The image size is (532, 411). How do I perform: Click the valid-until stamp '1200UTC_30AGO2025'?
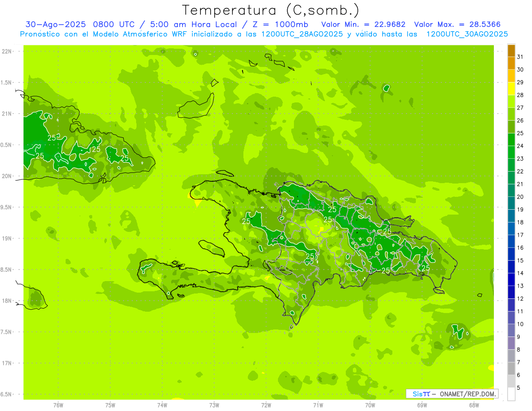[x=467, y=34]
